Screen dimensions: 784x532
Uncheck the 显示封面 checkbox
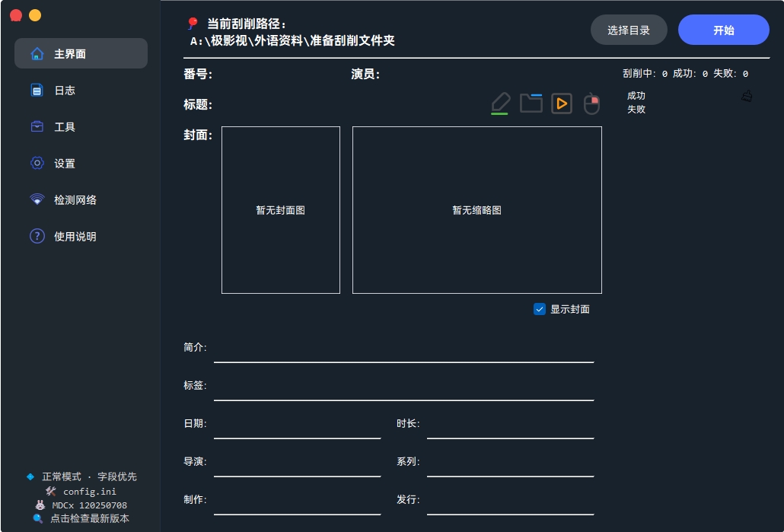click(539, 309)
